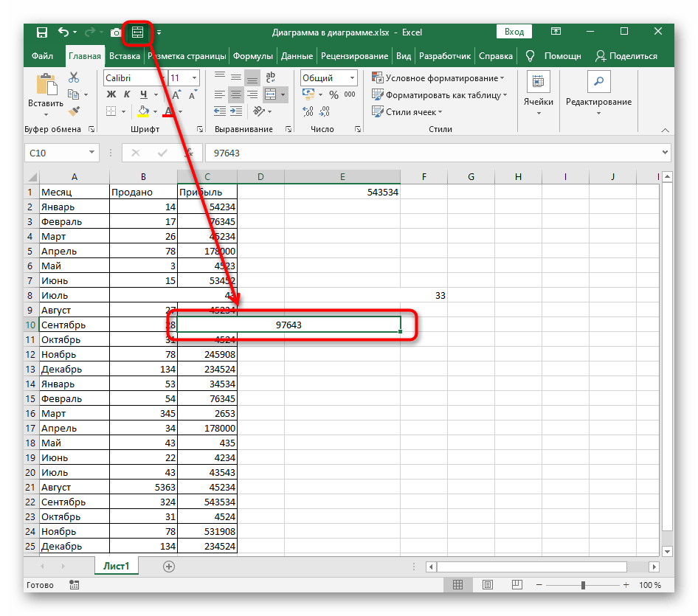Image resolution: width=698 pixels, height=616 pixels.
Task: Click the camera icon in quick access toolbar
Action: (116, 32)
